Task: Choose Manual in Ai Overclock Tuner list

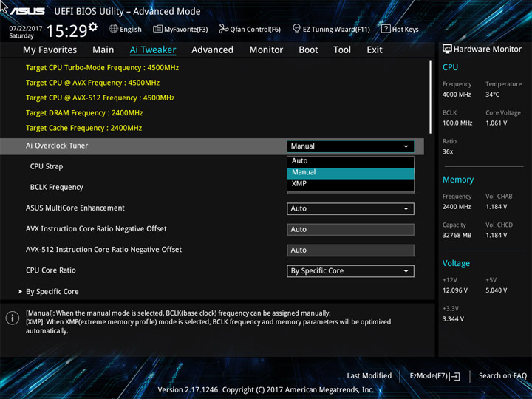Action: click(x=350, y=172)
